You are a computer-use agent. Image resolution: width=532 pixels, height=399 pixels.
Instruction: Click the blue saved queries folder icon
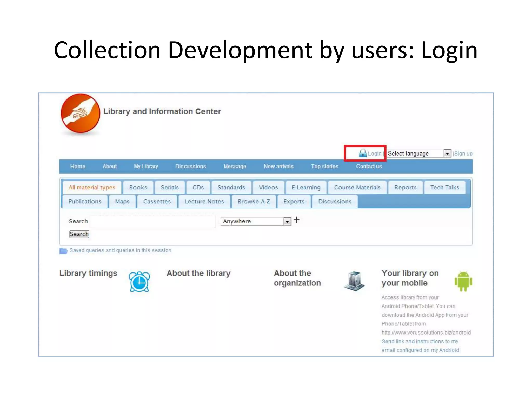63,251
